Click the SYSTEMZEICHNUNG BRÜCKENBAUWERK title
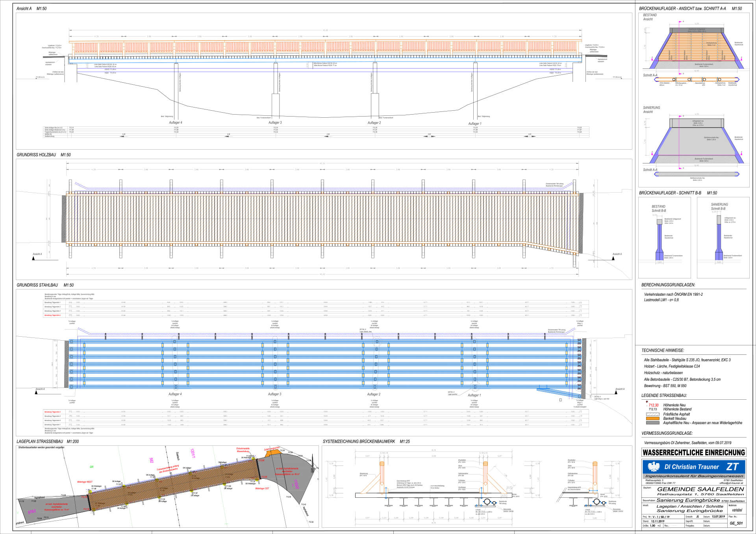Viewport: 756px width, 534px height. [x=359, y=441]
